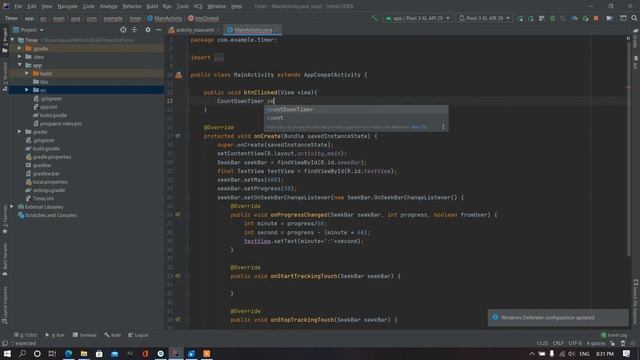The image size is (640, 360).
Task: Open Microsoft Edge from the taskbar
Action: (x=68, y=353)
